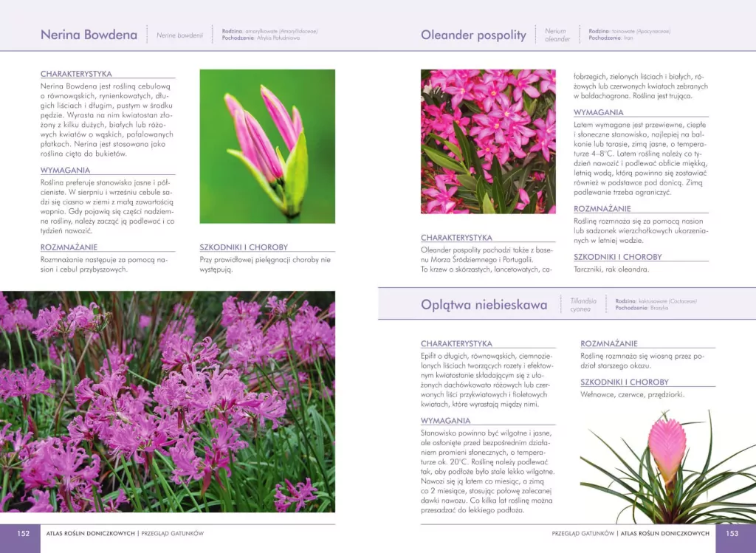
Task: Open the large pink Nerine field photo
Action: point(168,402)
